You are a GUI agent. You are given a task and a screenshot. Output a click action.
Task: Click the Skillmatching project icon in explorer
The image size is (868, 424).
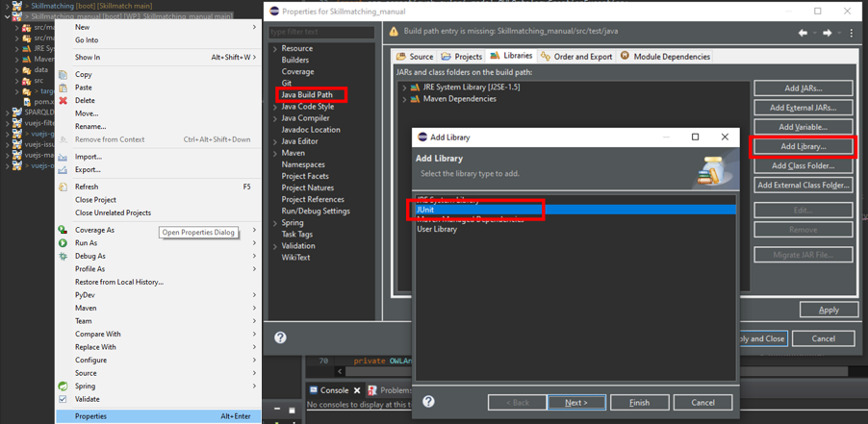click(x=17, y=6)
